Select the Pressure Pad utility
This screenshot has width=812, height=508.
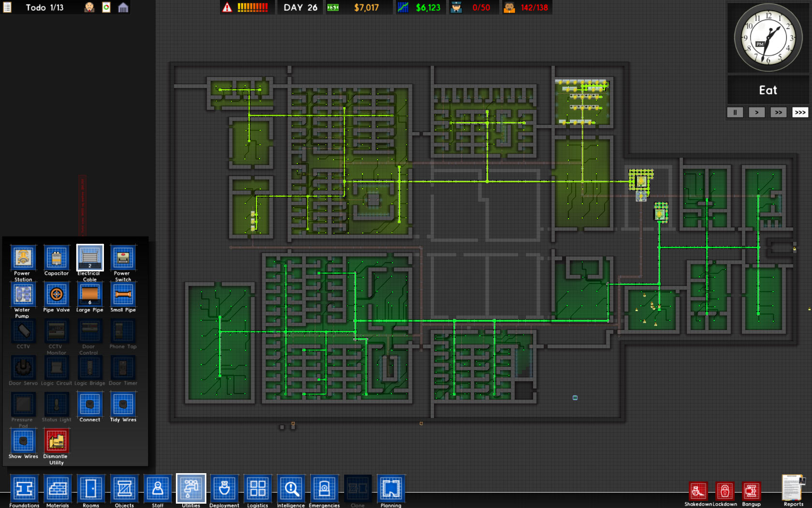23,404
